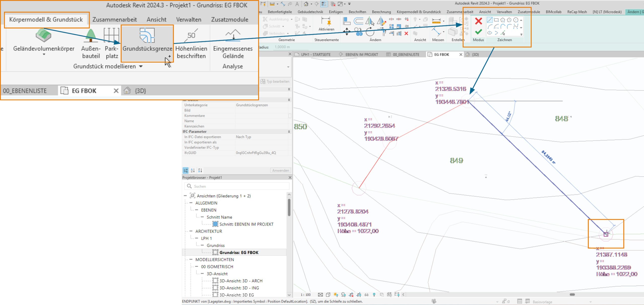The width and height of the screenshot is (644, 305).
Task: Click the Offset tool in Ändern panel
Action: point(358,21)
